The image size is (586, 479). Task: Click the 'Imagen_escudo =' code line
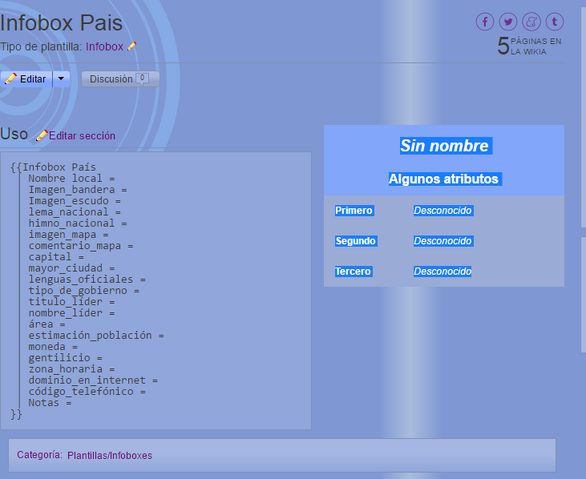[x=75, y=201]
